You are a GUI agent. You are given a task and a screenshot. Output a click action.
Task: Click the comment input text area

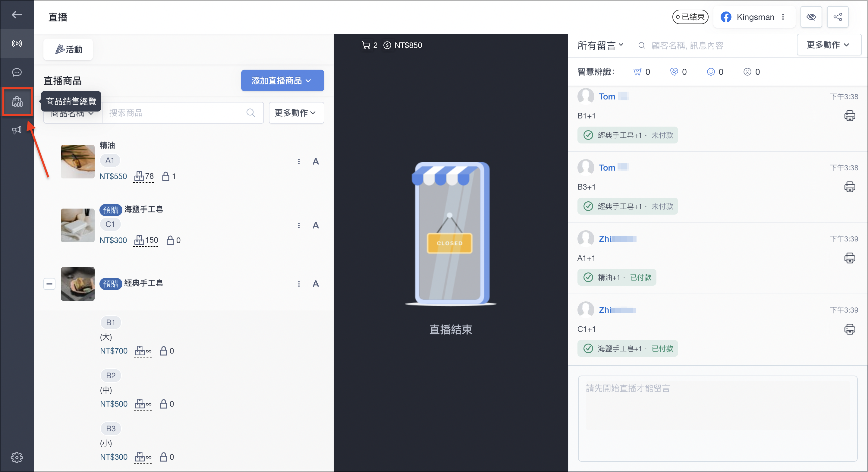click(717, 418)
